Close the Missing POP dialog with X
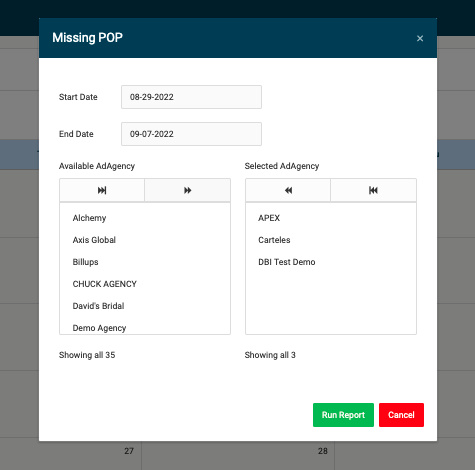This screenshot has height=470, width=475. [420, 39]
